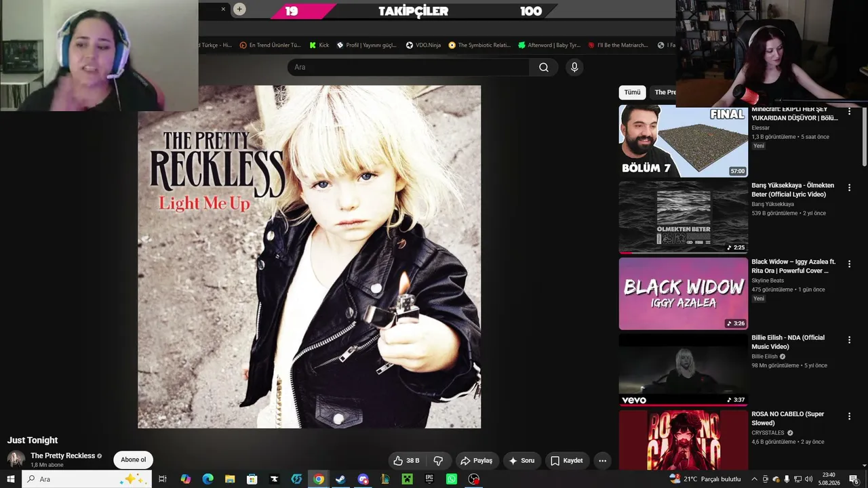
Task: Open the taskbar clock showing 23:40
Action: 828,479
